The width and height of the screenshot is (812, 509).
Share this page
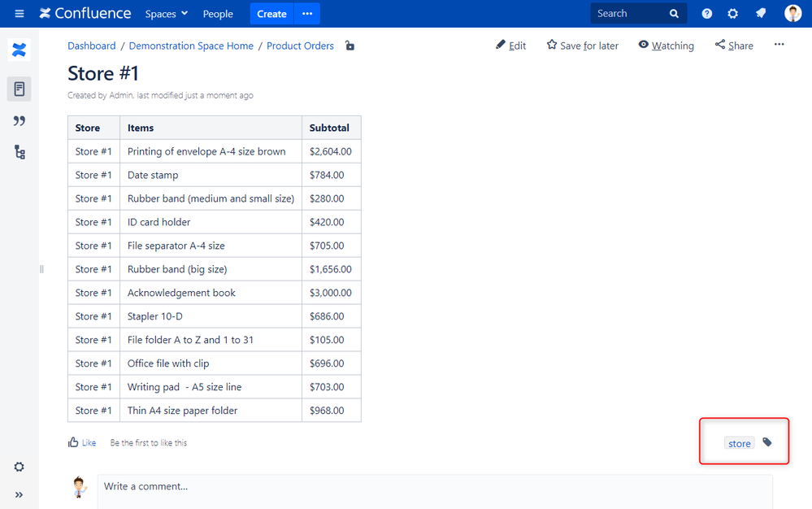click(734, 46)
